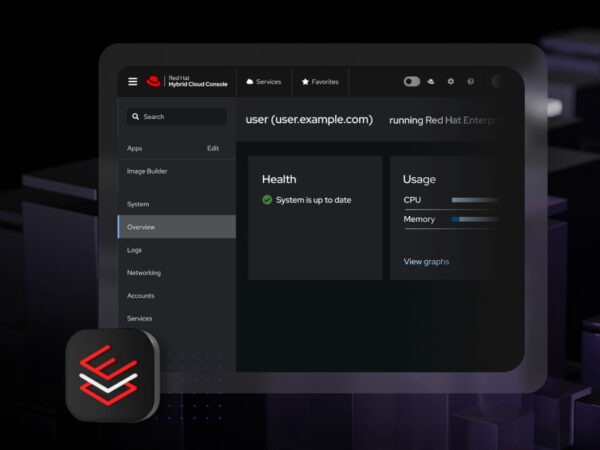Open Networking in the sidebar
This screenshot has width=600, height=450.
(144, 273)
